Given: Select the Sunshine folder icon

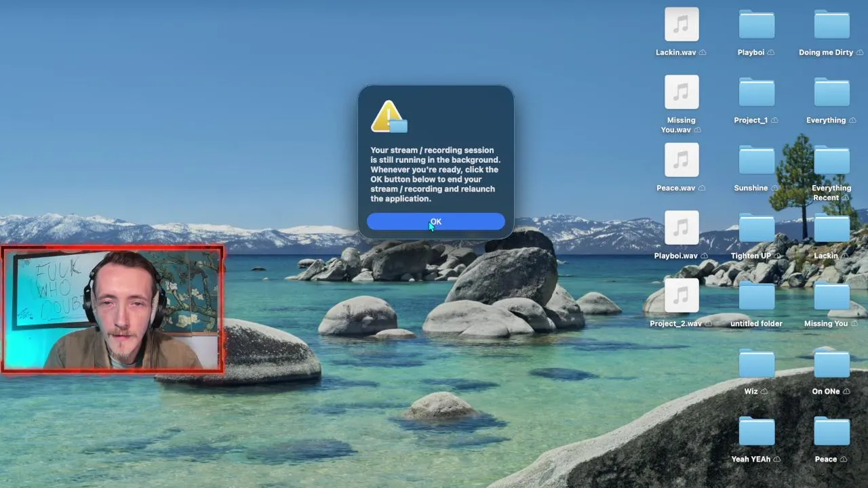Looking at the screenshot, I should click(757, 160).
